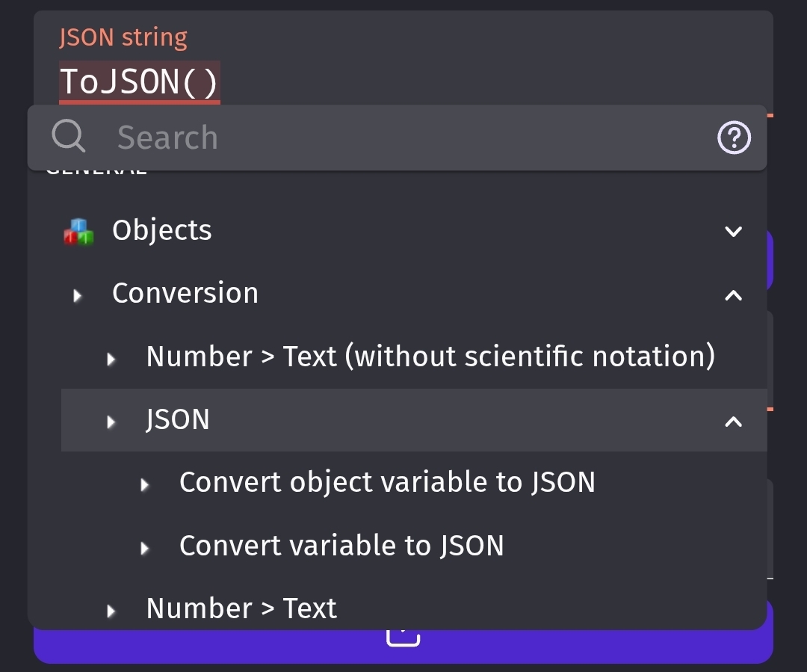Pick the plain 'Number > Text' entry at list bottom
The image size is (807, 672).
[x=241, y=608]
